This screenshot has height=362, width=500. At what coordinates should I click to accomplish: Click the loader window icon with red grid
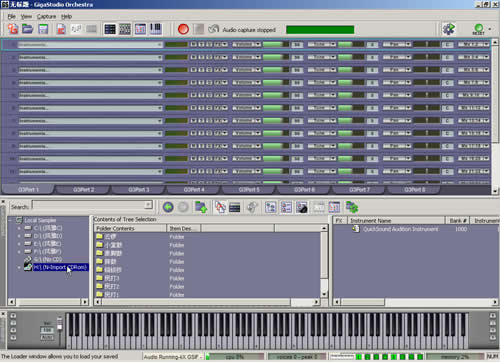click(x=334, y=207)
